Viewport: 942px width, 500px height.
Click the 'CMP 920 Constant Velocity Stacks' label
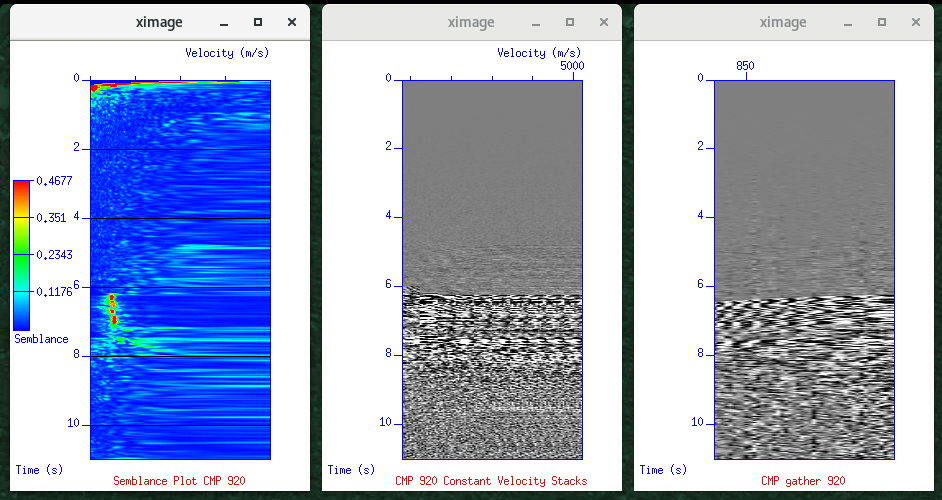(x=491, y=481)
